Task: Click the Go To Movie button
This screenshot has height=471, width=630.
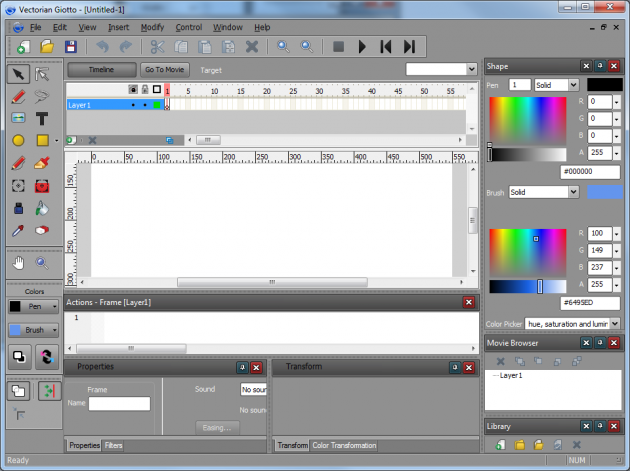Action: tap(165, 70)
